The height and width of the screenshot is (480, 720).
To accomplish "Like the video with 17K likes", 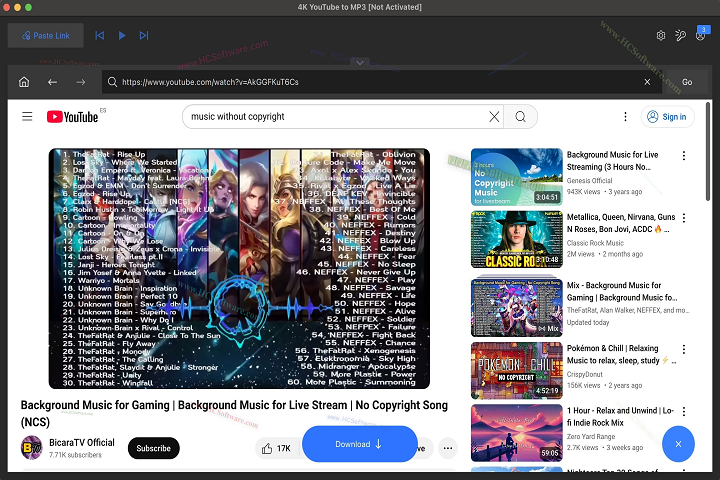I will coord(276,448).
